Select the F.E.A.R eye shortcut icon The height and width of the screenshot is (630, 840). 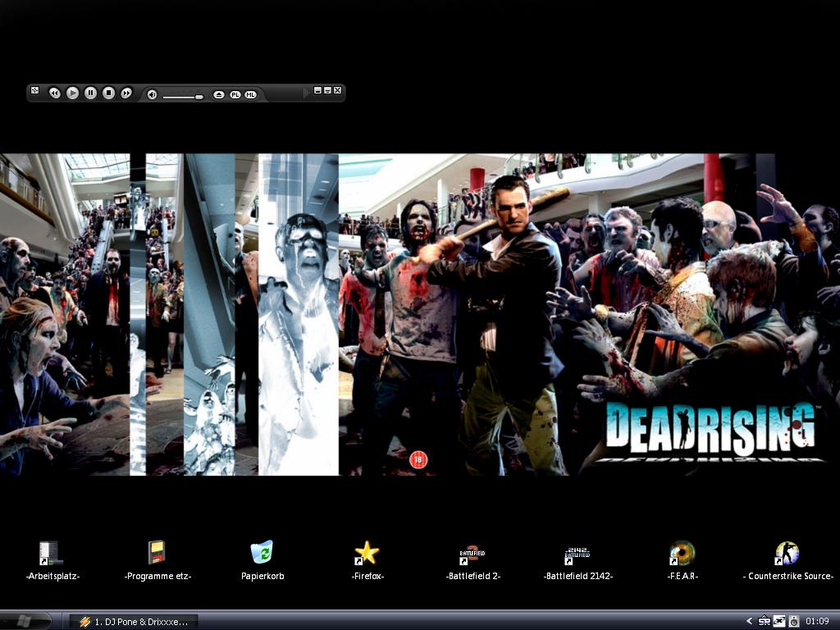682,554
